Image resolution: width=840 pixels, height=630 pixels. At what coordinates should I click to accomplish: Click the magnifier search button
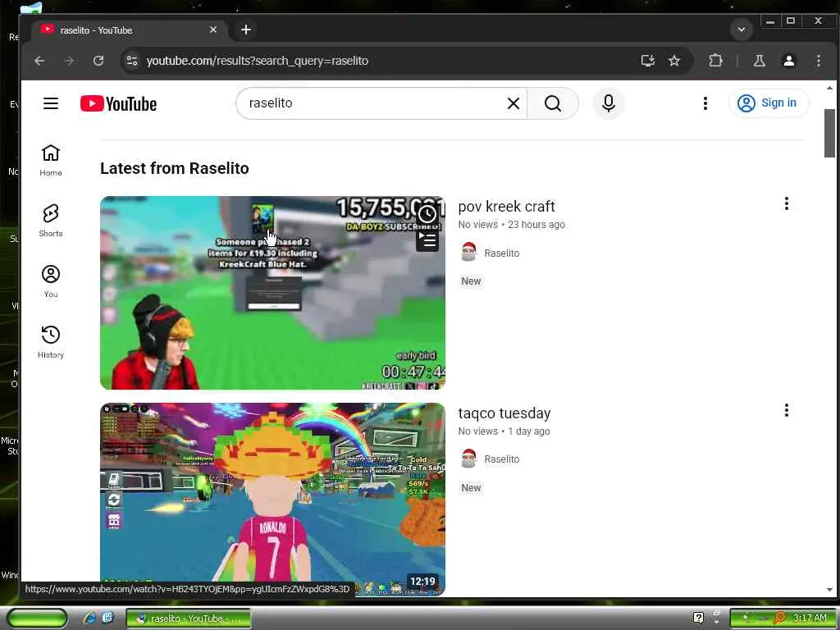[553, 103]
